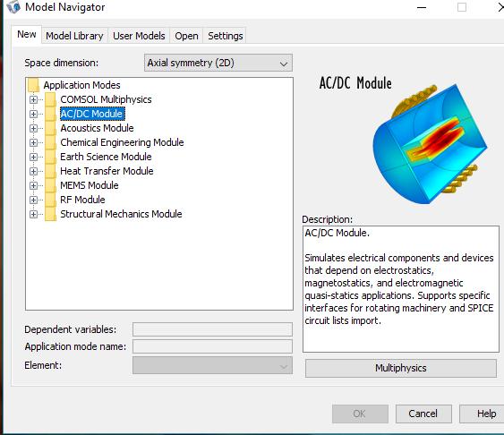Click the Help button
The height and width of the screenshot is (435, 504).
(483, 414)
